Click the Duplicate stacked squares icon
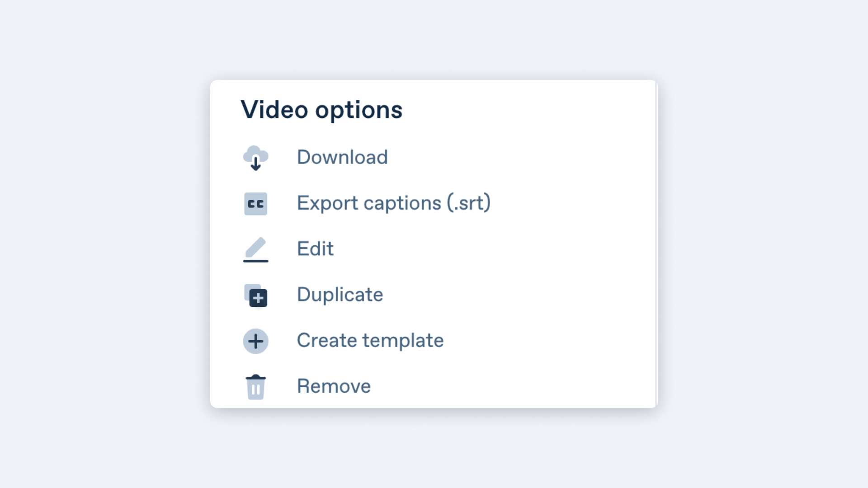 (x=255, y=295)
